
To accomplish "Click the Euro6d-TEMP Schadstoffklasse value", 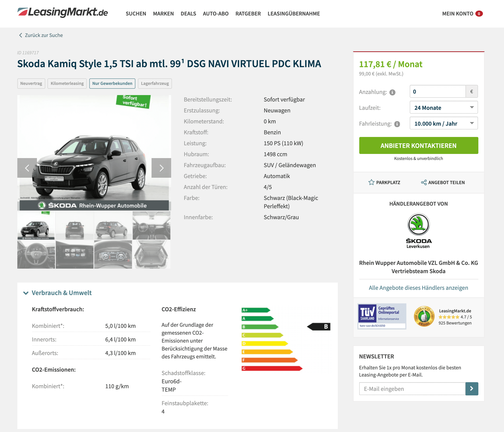I will pyautogui.click(x=172, y=385).
